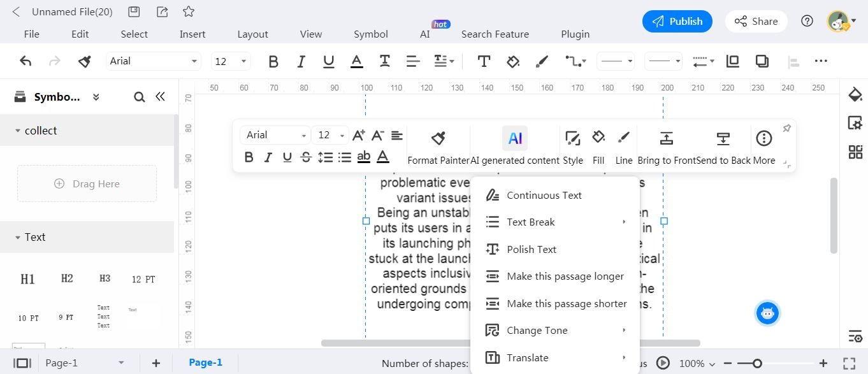The height and width of the screenshot is (374, 868).
Task: Save file using the floppy disk icon
Action: [134, 11]
